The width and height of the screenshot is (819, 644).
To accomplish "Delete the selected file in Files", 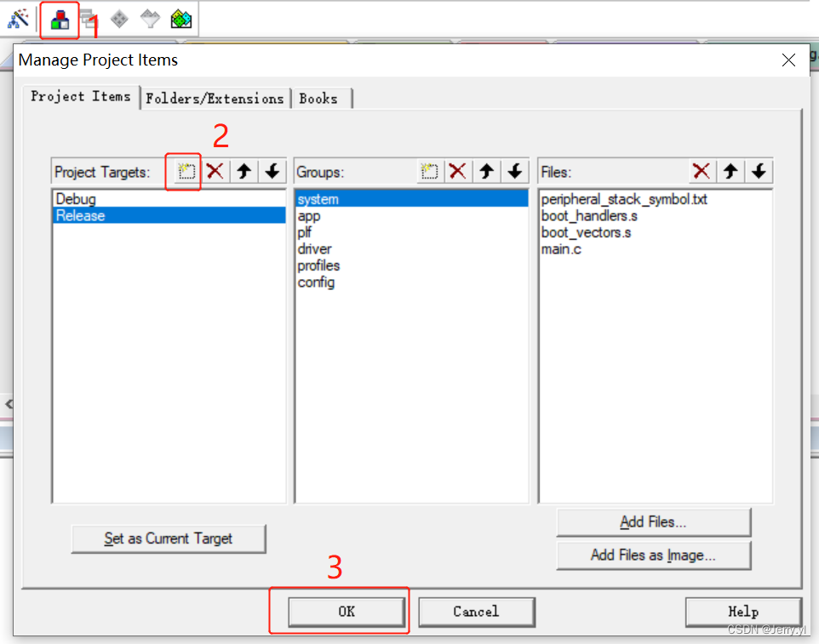I will click(x=701, y=171).
